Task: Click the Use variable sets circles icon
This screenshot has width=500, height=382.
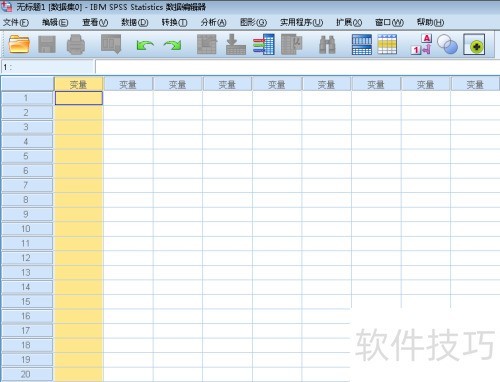Action: [447, 44]
